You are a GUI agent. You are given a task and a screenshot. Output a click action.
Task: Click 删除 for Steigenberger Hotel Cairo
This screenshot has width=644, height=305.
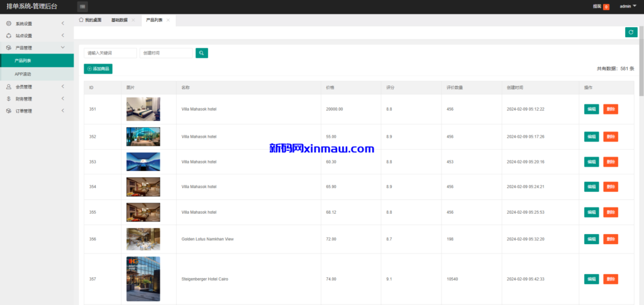click(610, 279)
